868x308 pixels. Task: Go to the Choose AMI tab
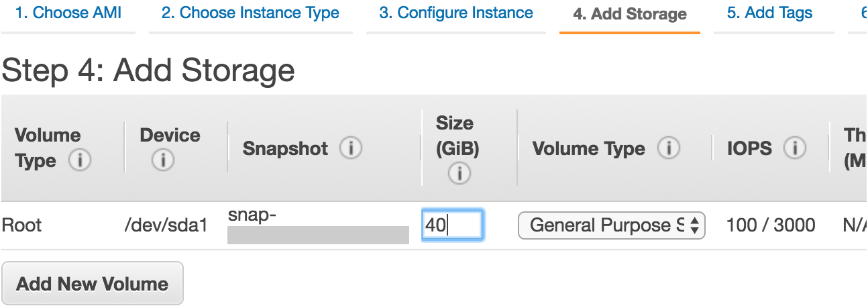click(68, 13)
